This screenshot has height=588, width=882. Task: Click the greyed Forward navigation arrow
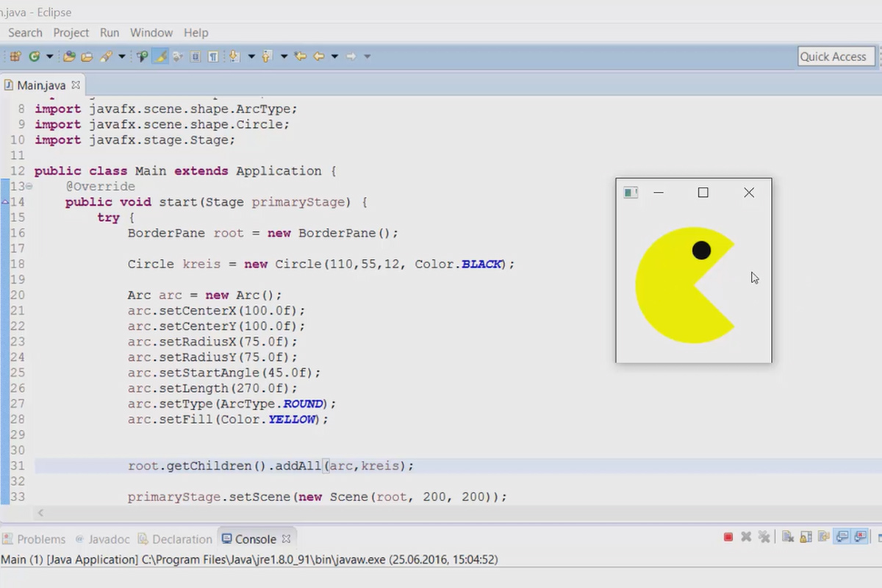pyautogui.click(x=351, y=57)
